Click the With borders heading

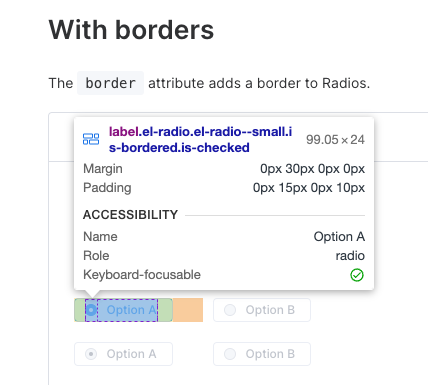(131, 30)
